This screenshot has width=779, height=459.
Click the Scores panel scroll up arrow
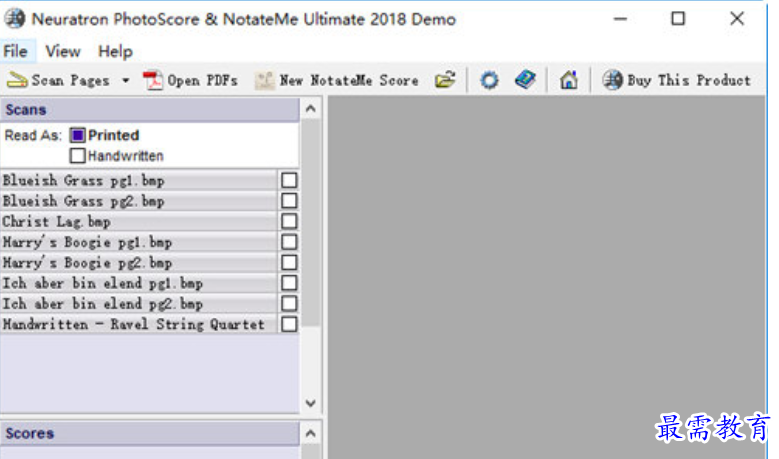pyautogui.click(x=311, y=434)
